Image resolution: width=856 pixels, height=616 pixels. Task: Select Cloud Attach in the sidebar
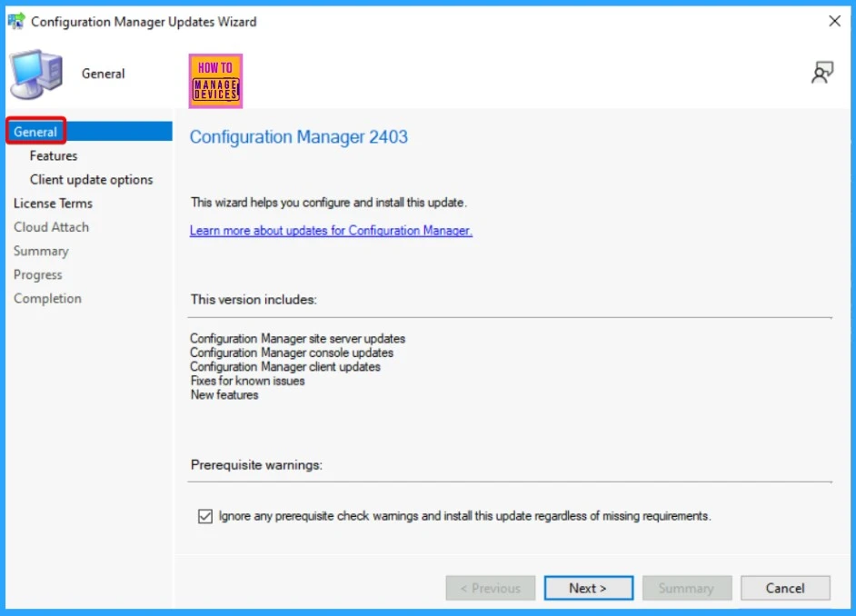[51, 227]
